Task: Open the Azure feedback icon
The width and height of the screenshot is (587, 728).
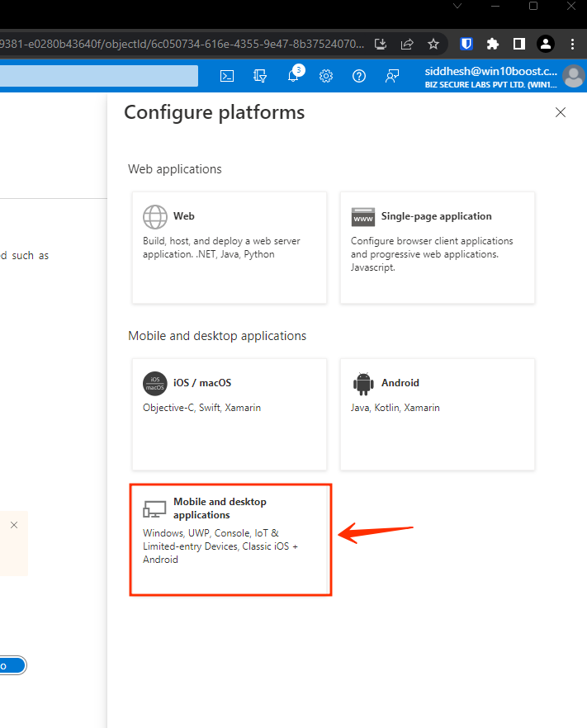Action: coord(392,76)
